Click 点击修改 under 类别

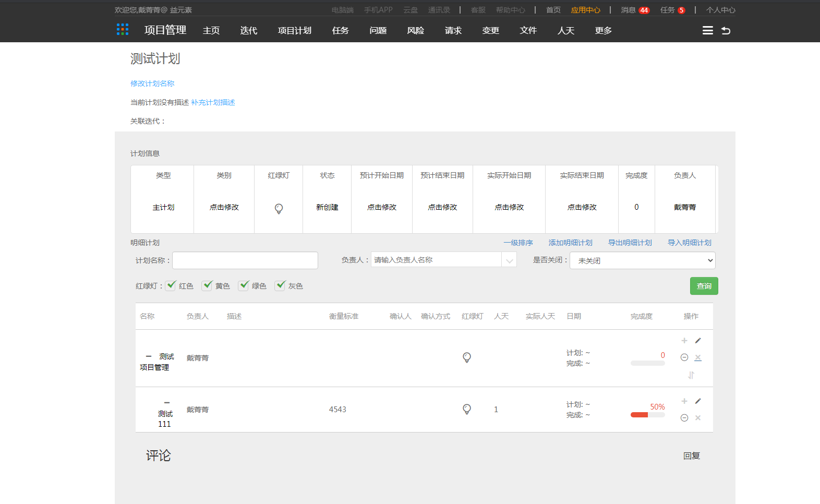pyautogui.click(x=224, y=207)
